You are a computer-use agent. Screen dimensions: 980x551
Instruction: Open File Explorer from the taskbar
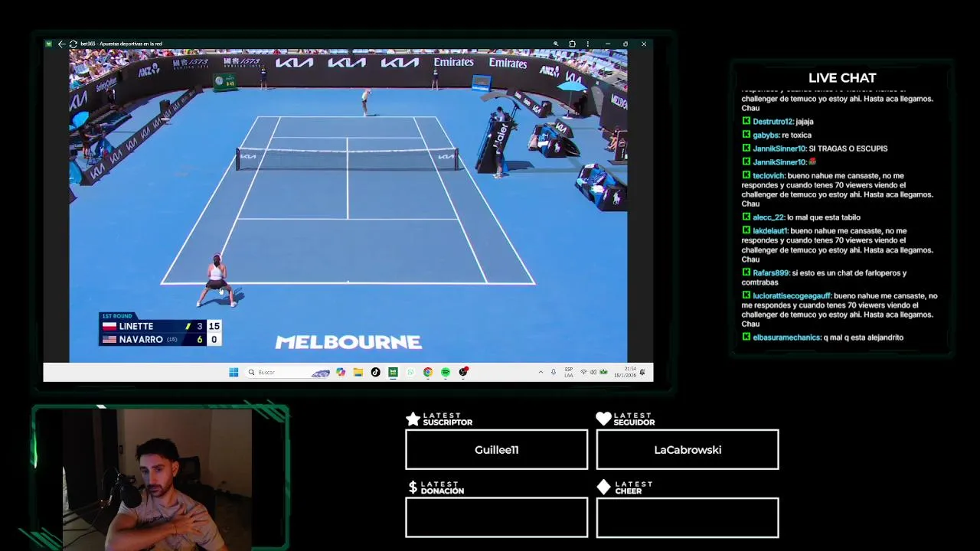[358, 372]
